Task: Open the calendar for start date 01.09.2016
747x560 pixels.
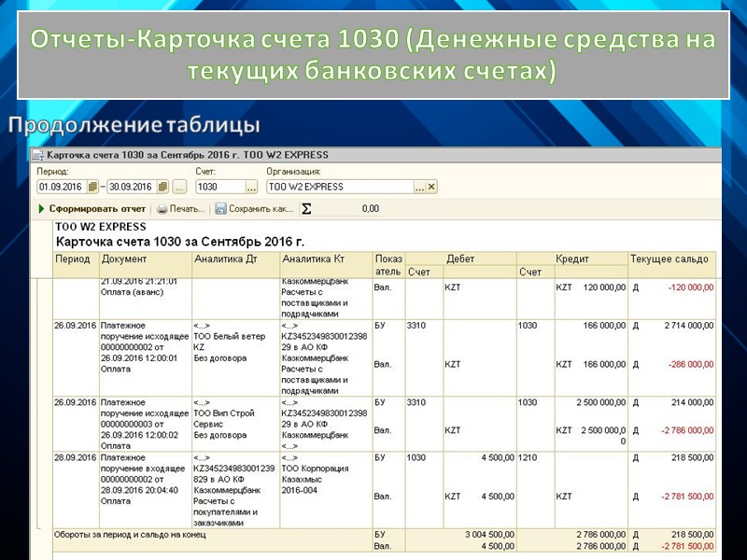Action: [92, 187]
